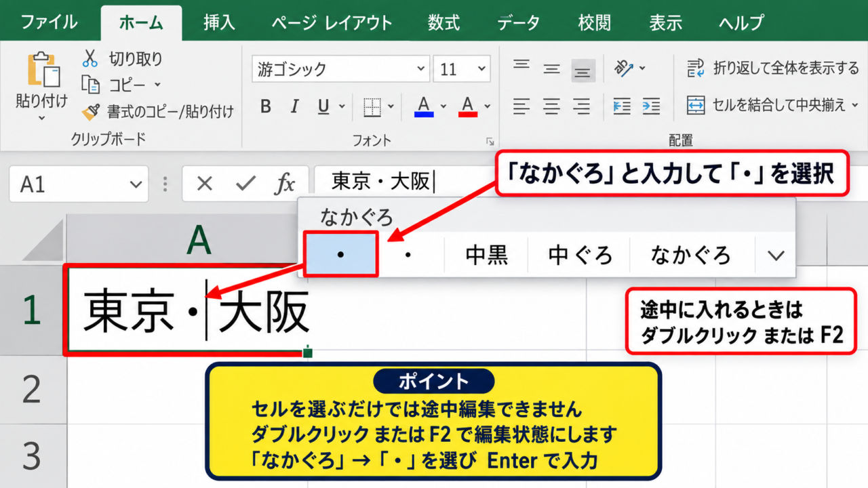Screen dimensions: 868x488
Task: Switch to the データ tab
Action: [x=519, y=23]
